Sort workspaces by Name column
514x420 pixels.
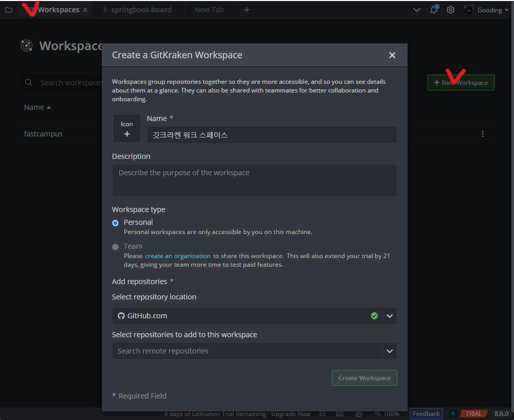37,107
